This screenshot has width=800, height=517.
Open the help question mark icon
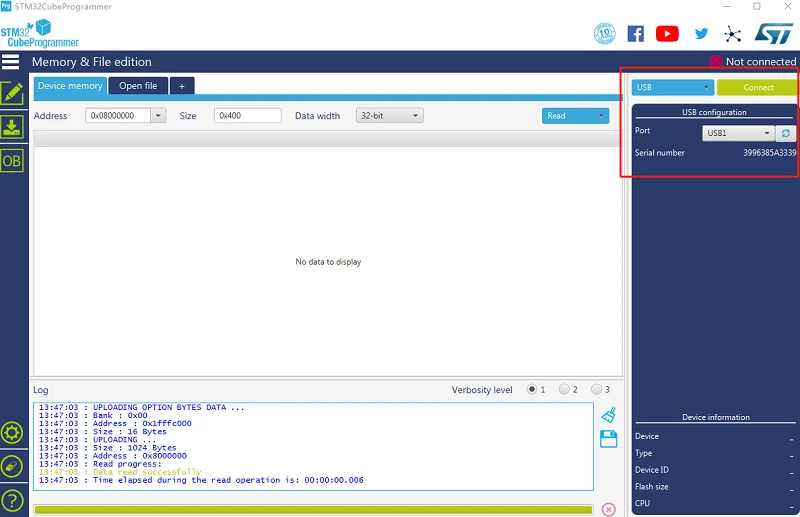pyautogui.click(x=12, y=500)
